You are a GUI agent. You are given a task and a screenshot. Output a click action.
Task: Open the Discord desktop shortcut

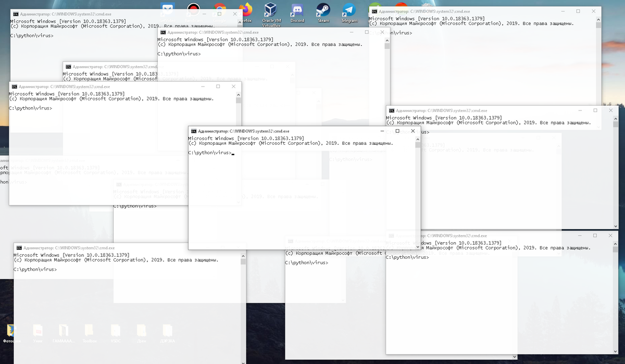pos(297,12)
